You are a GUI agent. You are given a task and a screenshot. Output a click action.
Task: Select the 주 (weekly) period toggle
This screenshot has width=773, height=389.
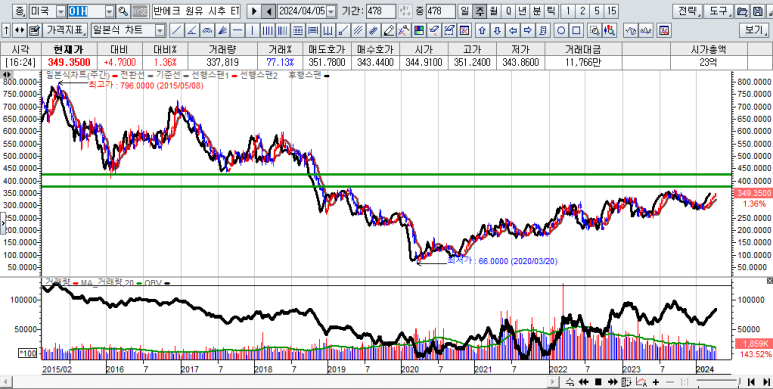[x=479, y=11]
